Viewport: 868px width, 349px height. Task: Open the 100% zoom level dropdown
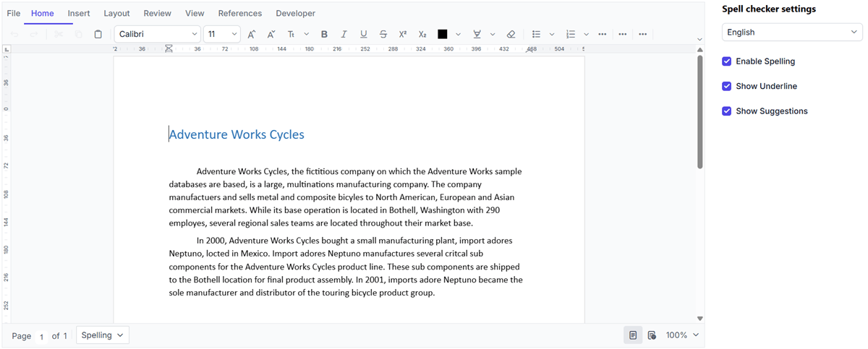(683, 335)
